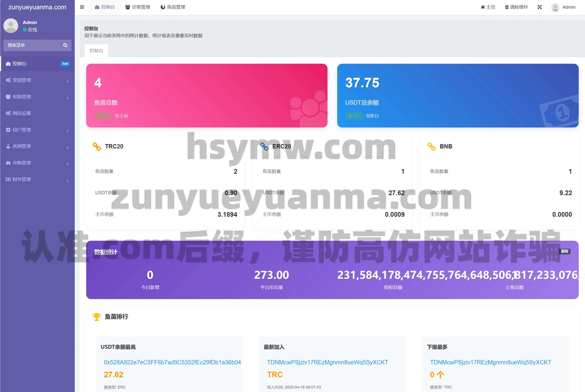Screen dimensions: 585x392
Task: Click the TRC20 chain link icon
Action: click(97, 147)
